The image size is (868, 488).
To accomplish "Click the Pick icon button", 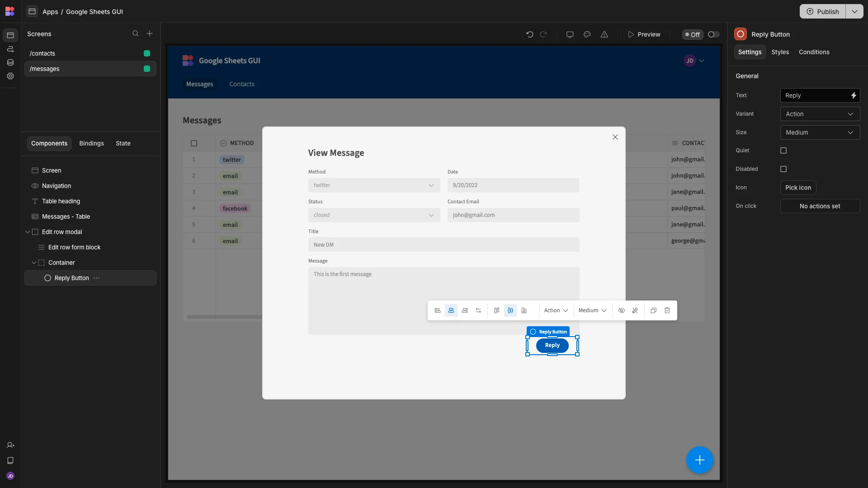I will click(x=798, y=188).
